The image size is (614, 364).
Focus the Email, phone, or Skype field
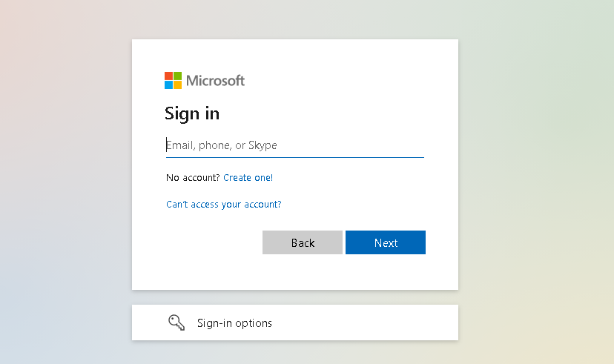coord(294,145)
